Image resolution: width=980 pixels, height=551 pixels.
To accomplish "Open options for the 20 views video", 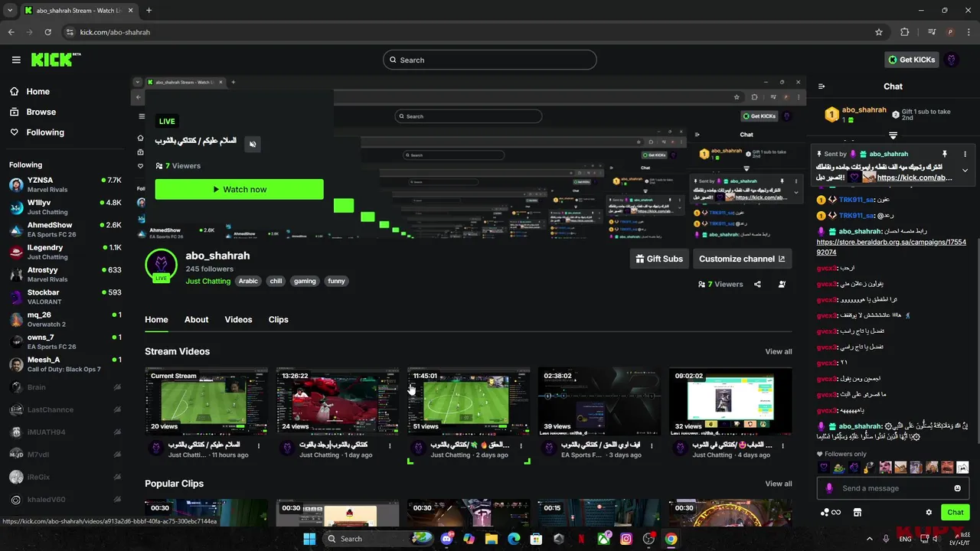I will [259, 445].
